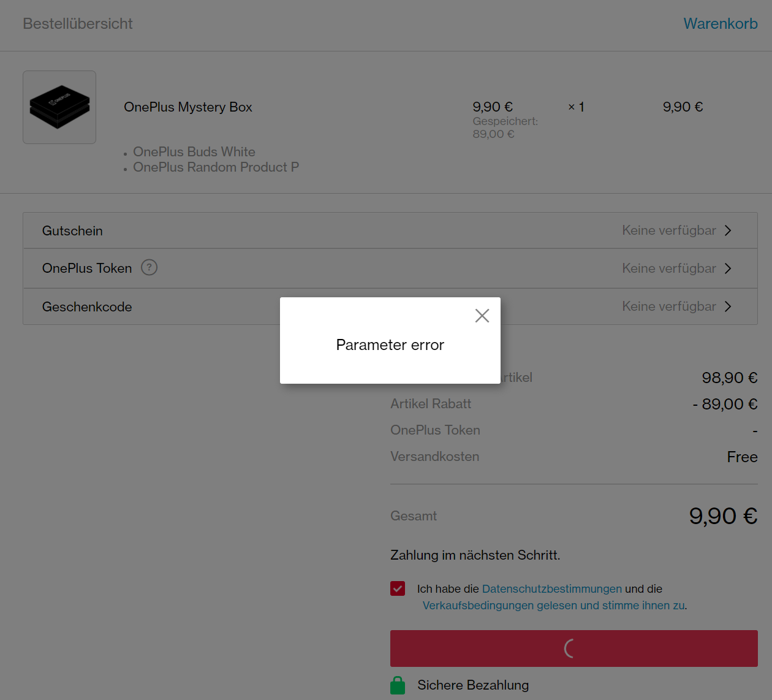This screenshot has width=772, height=700.
Task: Close the Parameter error dialog
Action: click(x=482, y=316)
